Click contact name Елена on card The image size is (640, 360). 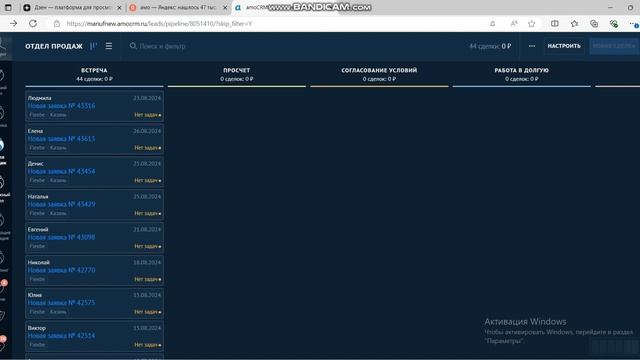click(35, 131)
